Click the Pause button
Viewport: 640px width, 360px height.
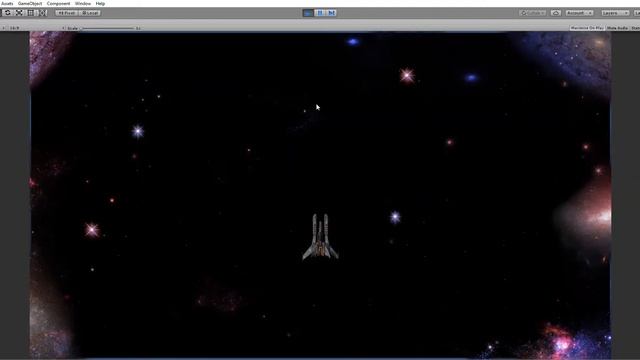tap(320, 13)
